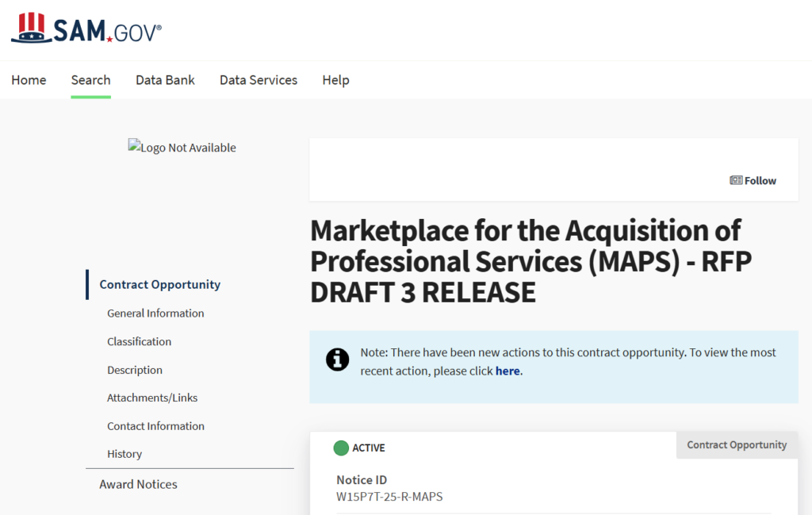Select the Contract Opportunity badge label
The width and height of the screenshot is (812, 515).
point(736,444)
